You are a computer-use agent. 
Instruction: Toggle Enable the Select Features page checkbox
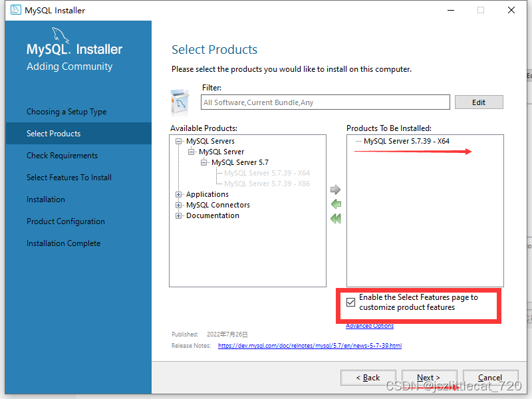tap(351, 302)
